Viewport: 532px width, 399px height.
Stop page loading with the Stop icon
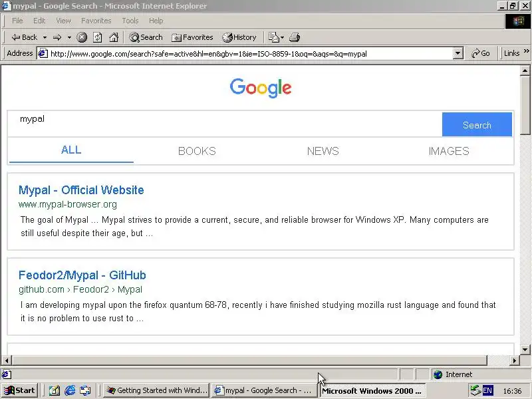click(82, 37)
